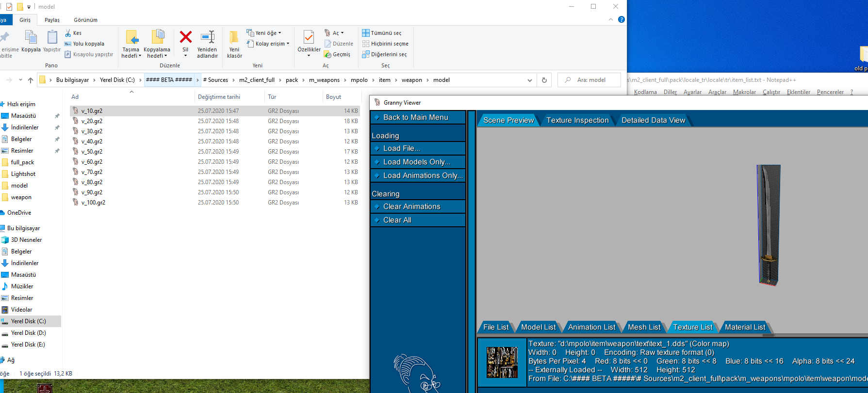The height and width of the screenshot is (393, 868).
Task: Click the sword model in the scene preview
Action: (769, 225)
